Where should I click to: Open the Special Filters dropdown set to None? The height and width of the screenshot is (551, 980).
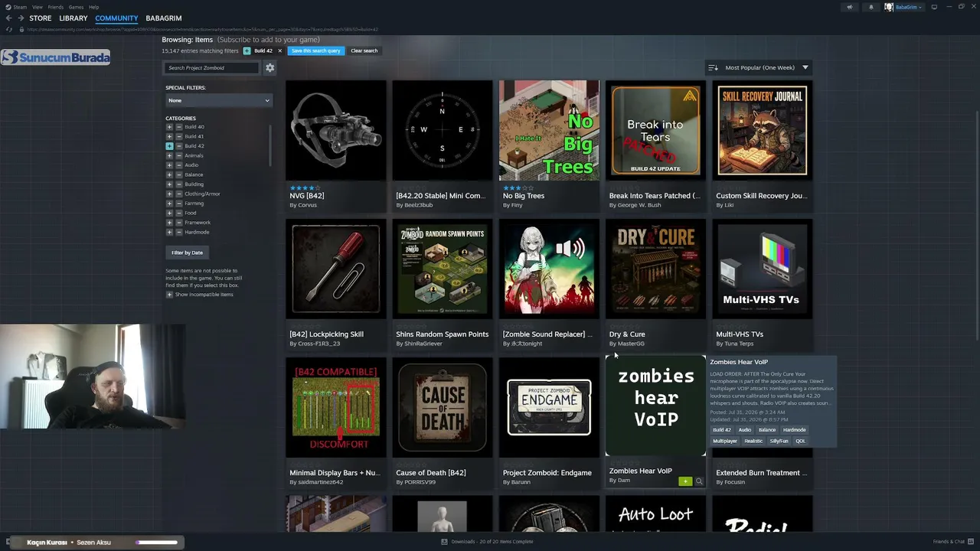219,100
